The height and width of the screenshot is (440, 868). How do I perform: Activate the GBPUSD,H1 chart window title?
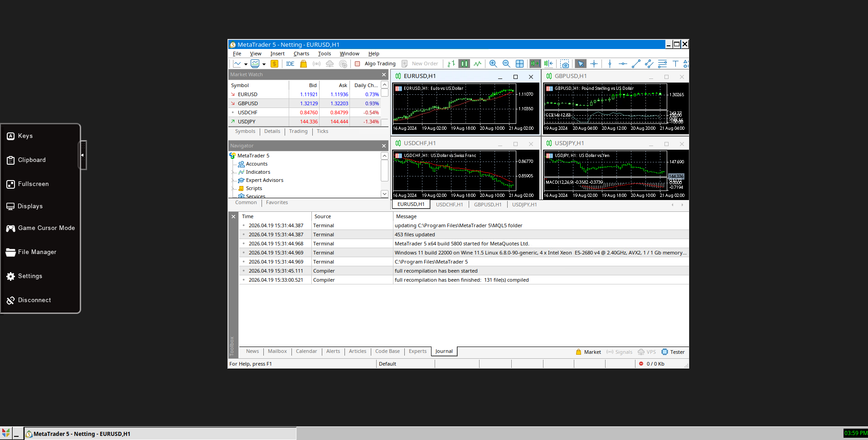coord(571,76)
